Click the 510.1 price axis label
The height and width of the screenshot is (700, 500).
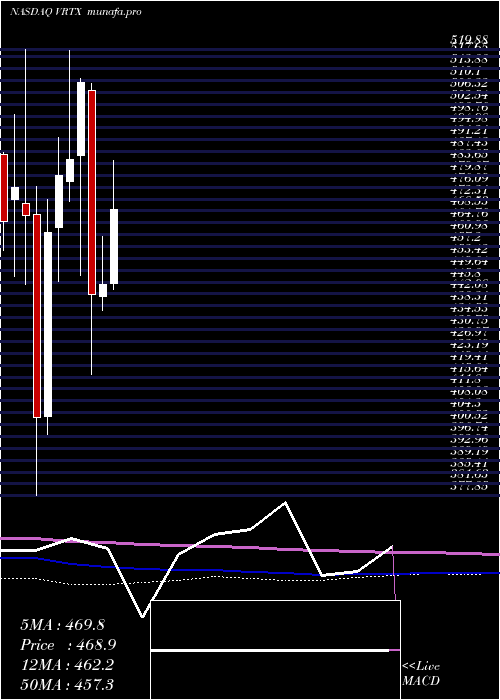point(465,71)
